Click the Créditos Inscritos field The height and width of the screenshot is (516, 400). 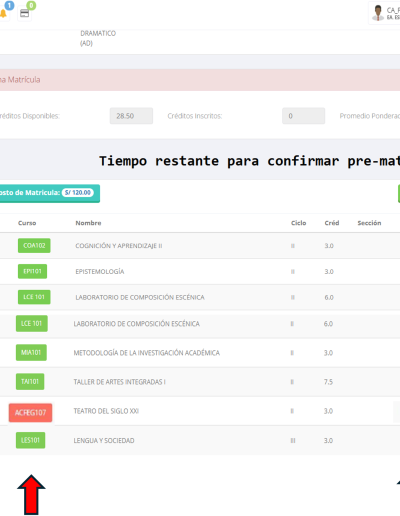pyautogui.click(x=303, y=116)
